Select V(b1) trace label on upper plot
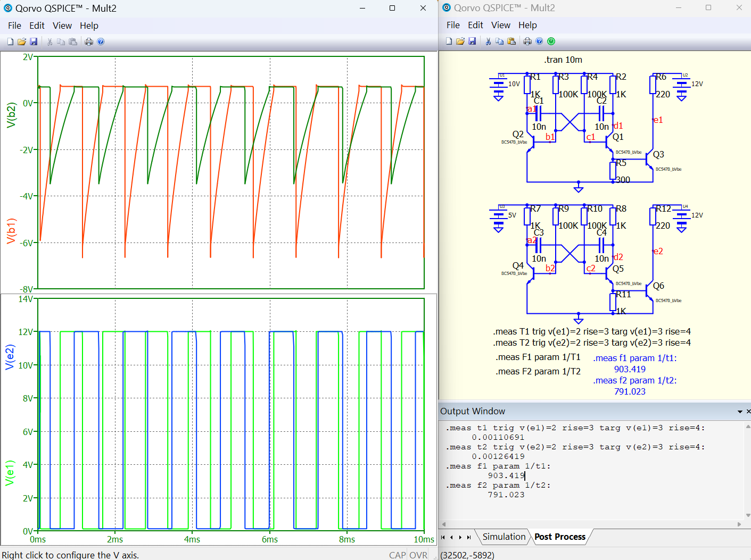 point(11,231)
